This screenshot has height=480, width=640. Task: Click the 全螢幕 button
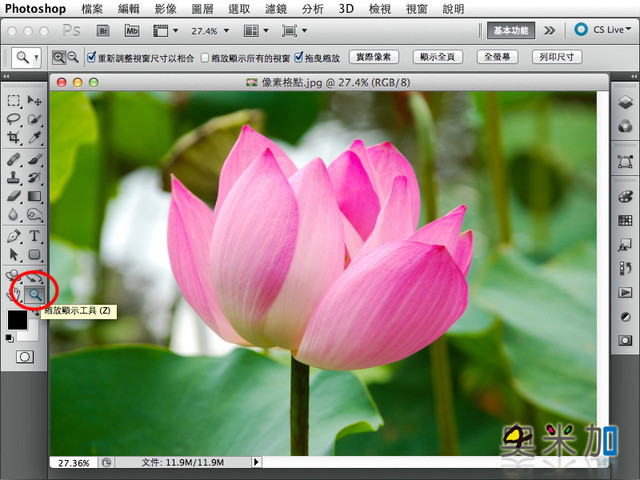click(x=497, y=57)
